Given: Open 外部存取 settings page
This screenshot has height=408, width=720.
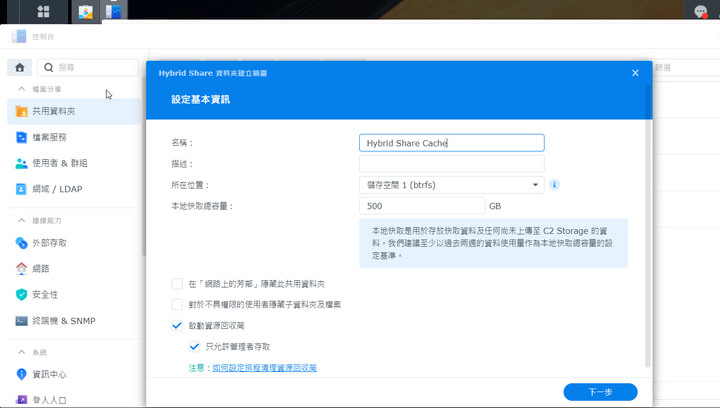Looking at the screenshot, I should pyautogui.click(x=74, y=243).
